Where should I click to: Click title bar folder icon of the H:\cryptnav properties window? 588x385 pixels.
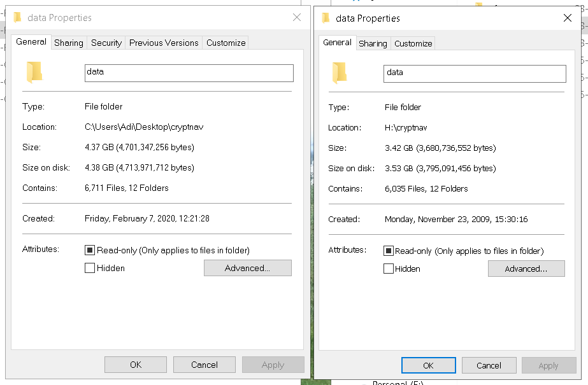tap(326, 18)
